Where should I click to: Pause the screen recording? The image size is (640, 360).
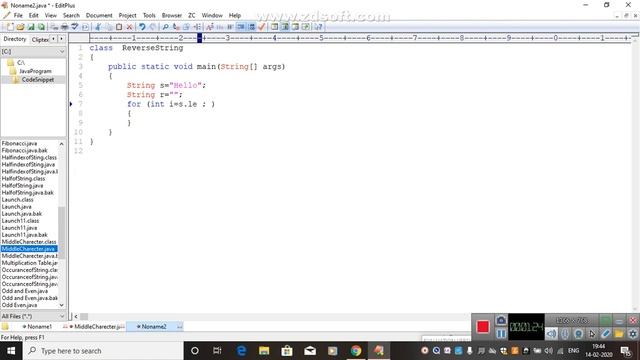click(501, 334)
